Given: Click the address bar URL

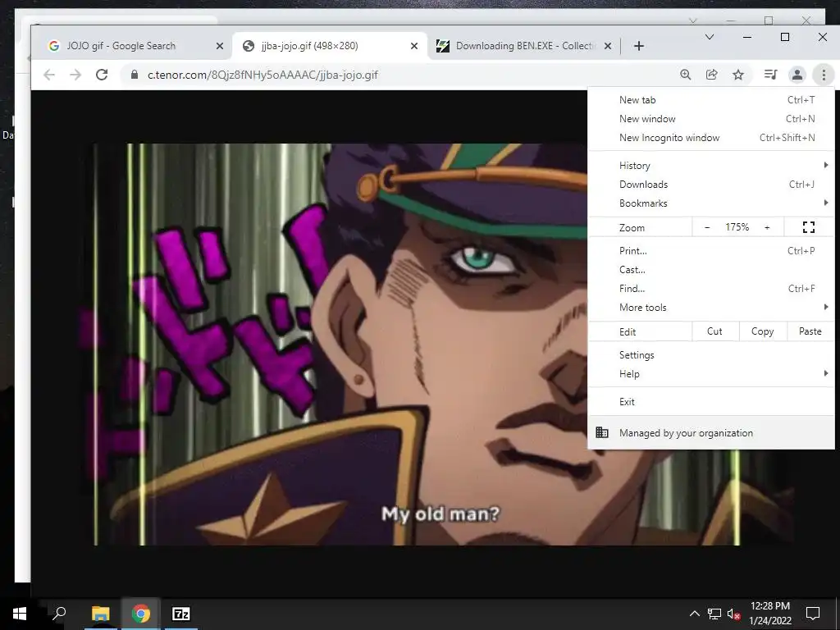Looking at the screenshot, I should click(262, 75).
